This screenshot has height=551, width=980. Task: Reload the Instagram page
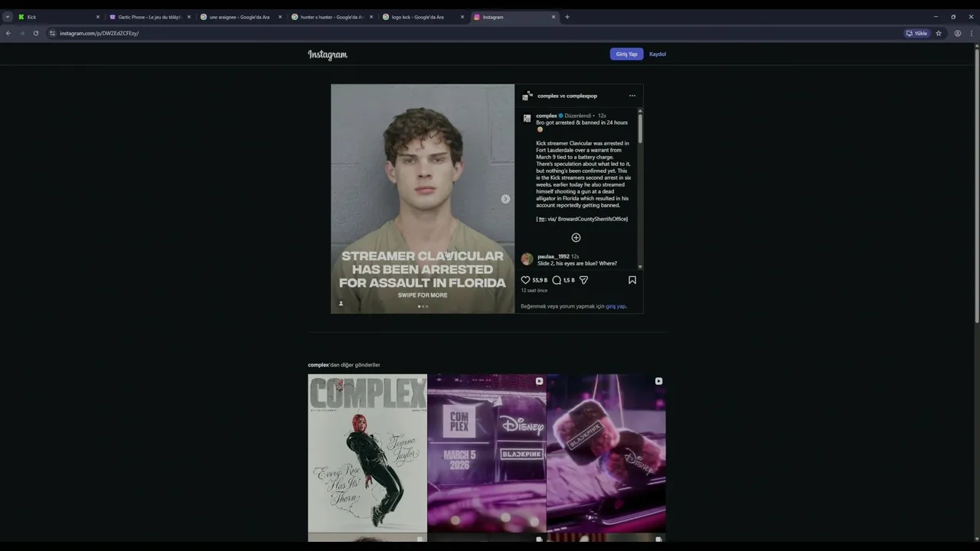pos(35,33)
